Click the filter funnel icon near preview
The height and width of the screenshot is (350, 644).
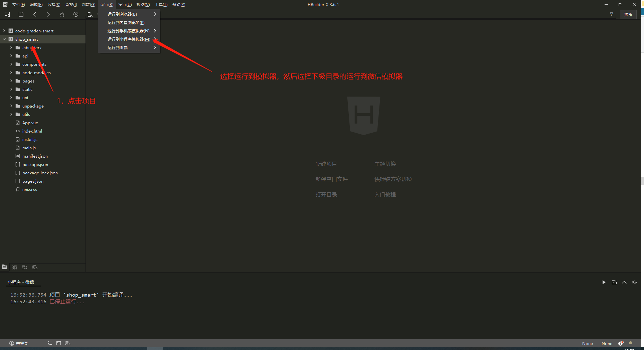coord(612,14)
